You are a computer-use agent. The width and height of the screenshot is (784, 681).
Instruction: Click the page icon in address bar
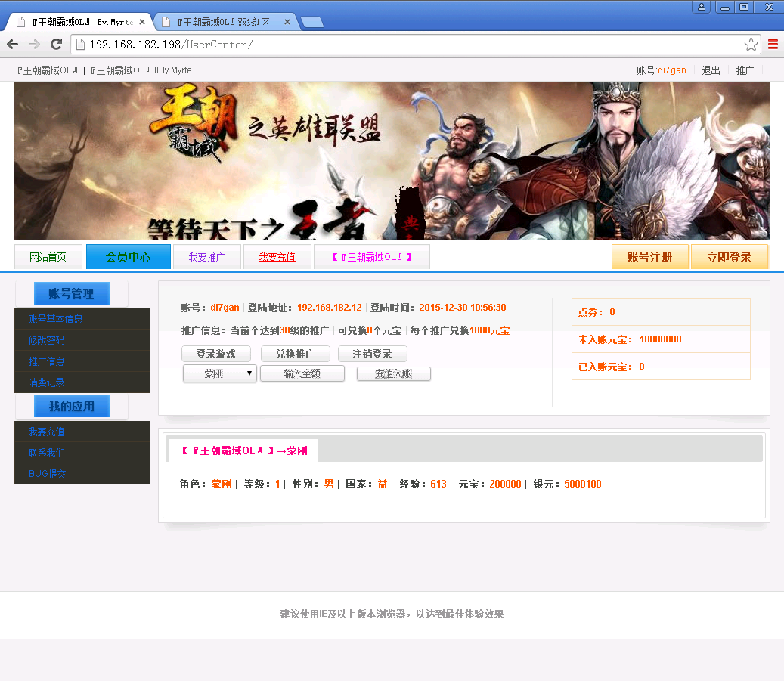tap(80, 45)
